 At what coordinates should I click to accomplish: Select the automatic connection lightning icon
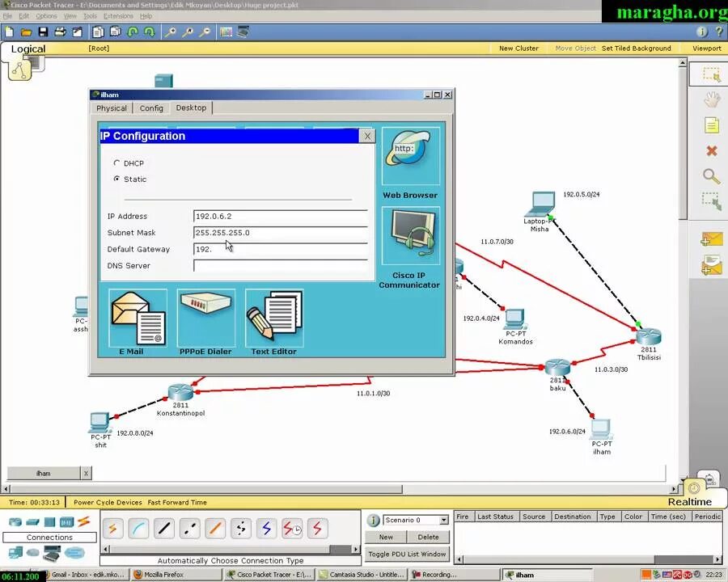112,528
